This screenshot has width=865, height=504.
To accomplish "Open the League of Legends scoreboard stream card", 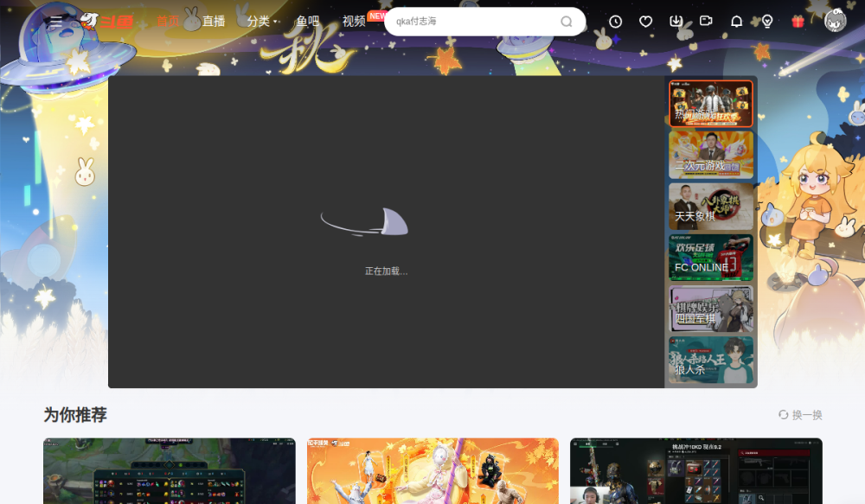I will pos(170,471).
